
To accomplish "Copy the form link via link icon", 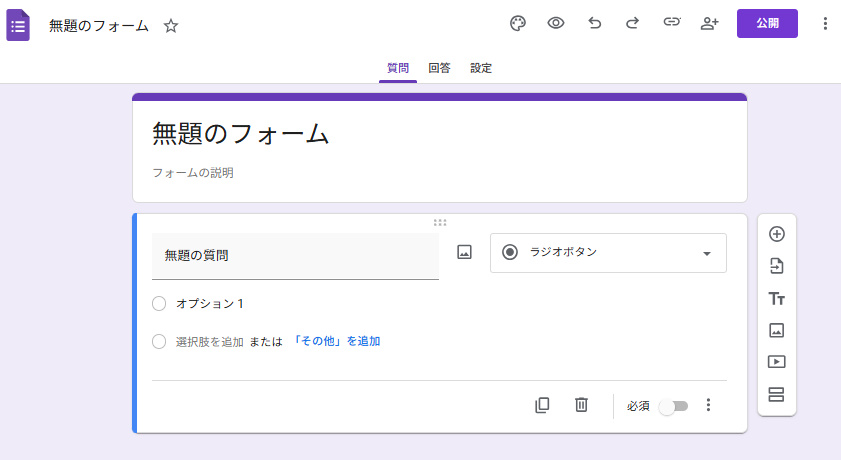I will tap(672, 24).
